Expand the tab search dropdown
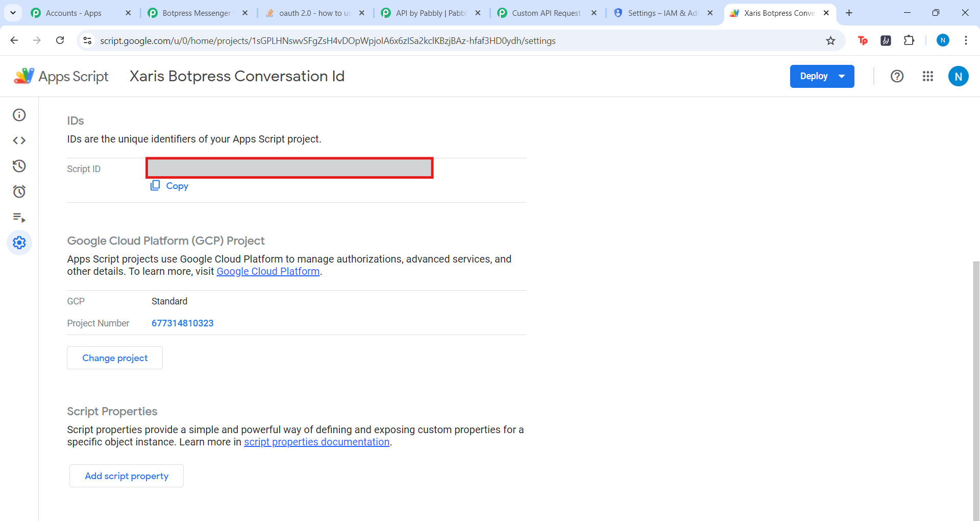The height and width of the screenshot is (521, 980). coord(13,13)
